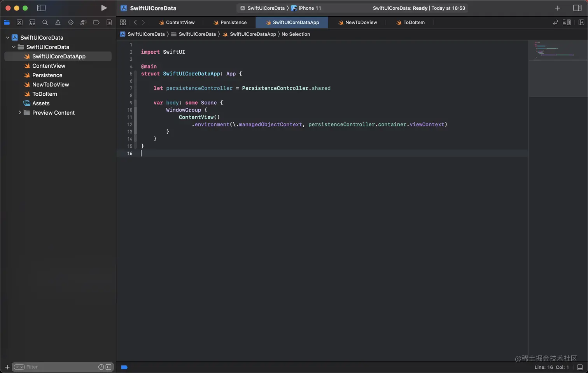Image resolution: width=588 pixels, height=373 pixels.
Task: Click the Run play button
Action: click(103, 8)
